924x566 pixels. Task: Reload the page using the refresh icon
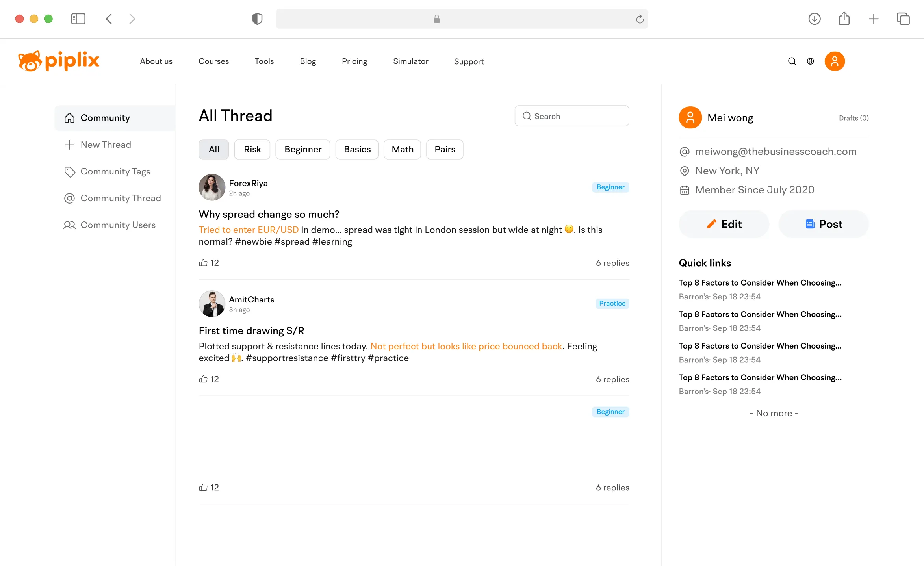640,19
